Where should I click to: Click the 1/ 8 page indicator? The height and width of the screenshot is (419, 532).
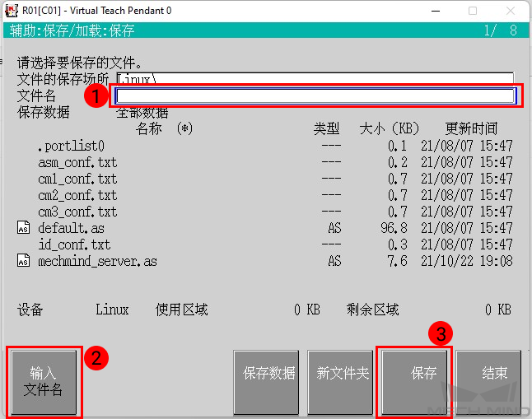coord(500,30)
